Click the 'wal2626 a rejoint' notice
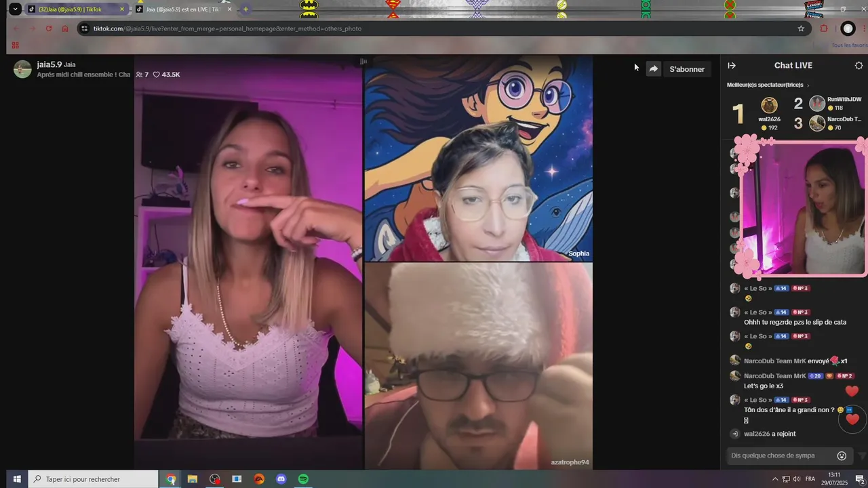 point(770,434)
